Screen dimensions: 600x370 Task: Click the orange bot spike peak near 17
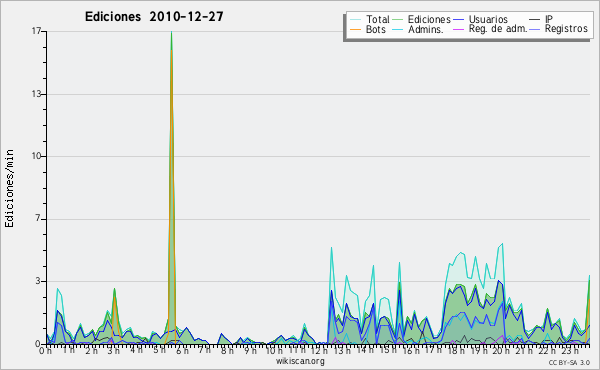click(171, 50)
